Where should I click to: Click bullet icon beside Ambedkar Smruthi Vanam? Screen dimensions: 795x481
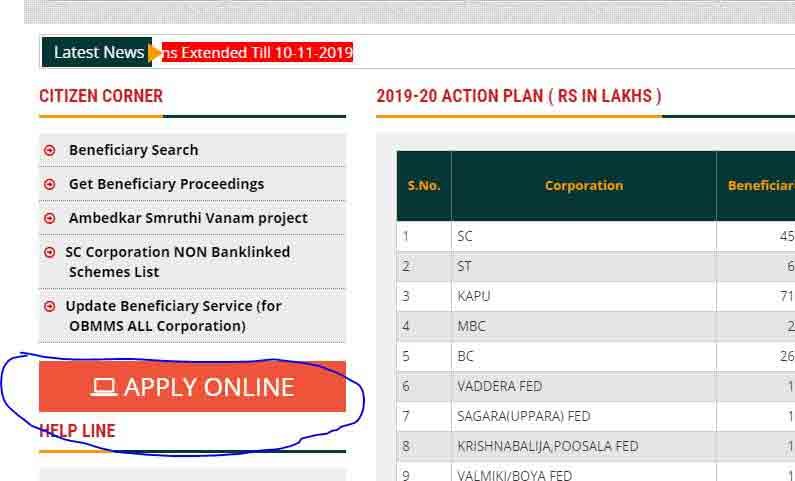click(x=50, y=218)
